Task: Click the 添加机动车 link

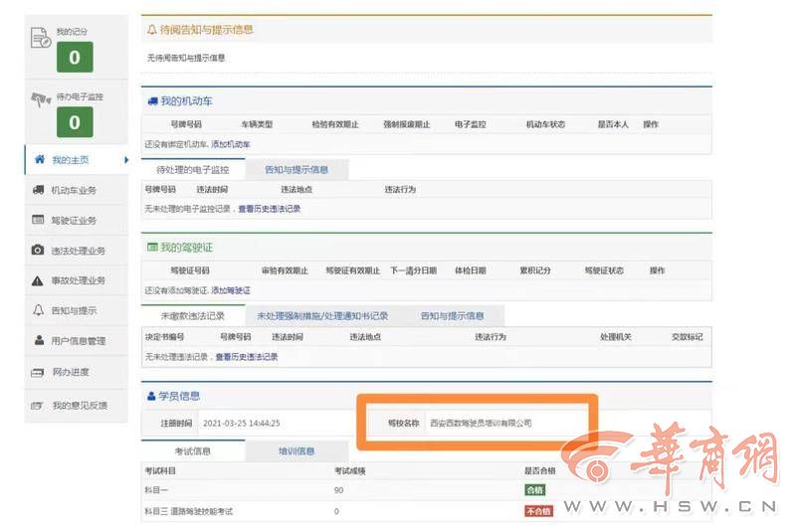Action: click(x=231, y=144)
